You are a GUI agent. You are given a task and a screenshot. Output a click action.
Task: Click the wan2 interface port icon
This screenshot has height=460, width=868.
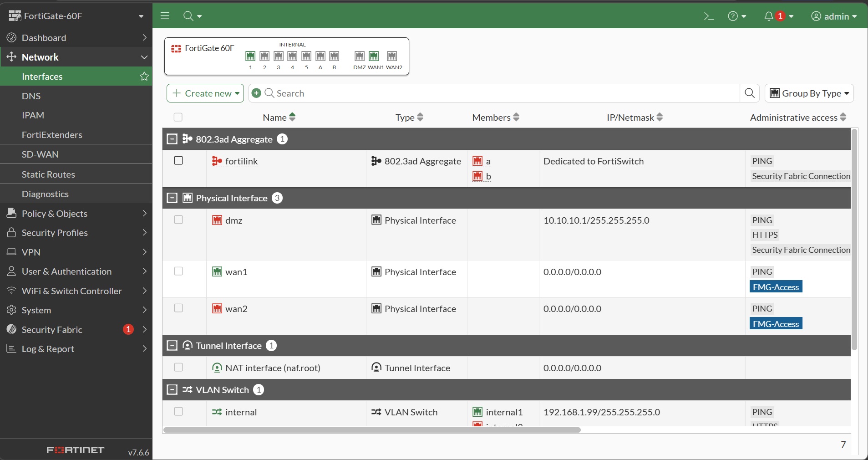pyautogui.click(x=217, y=309)
